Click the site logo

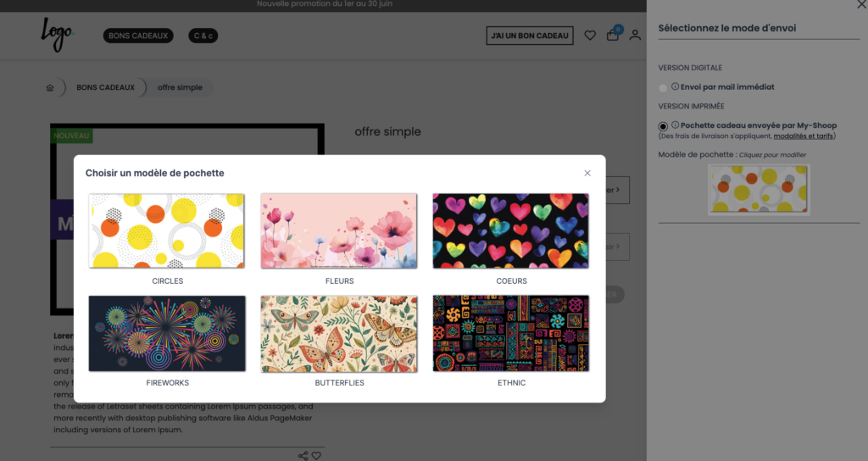(x=57, y=35)
